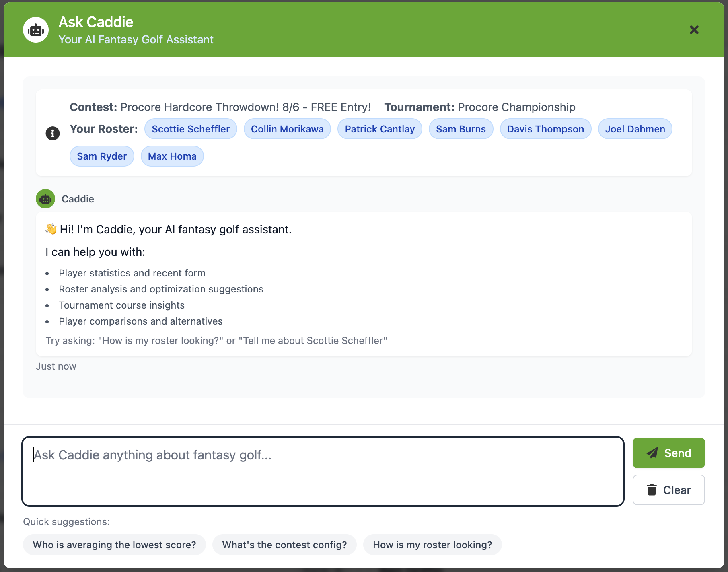Click inside the Ask Caddie text input
728x572 pixels.
322,471
